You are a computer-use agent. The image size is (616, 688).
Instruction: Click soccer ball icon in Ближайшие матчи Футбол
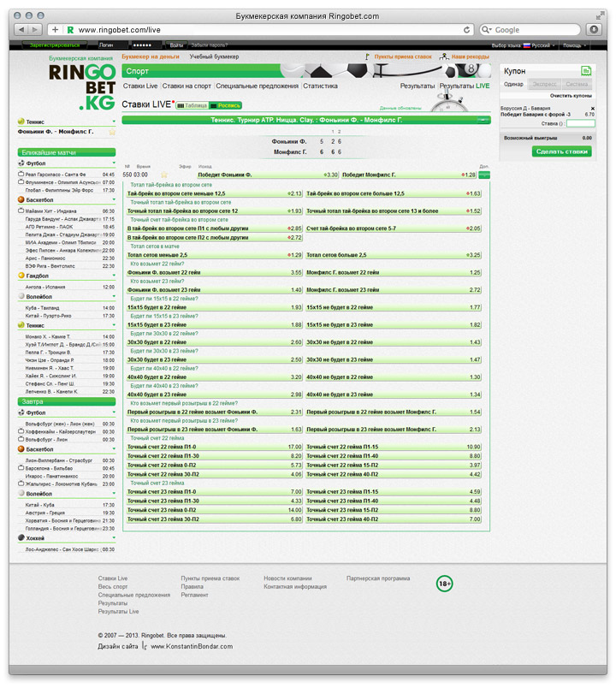[x=21, y=163]
